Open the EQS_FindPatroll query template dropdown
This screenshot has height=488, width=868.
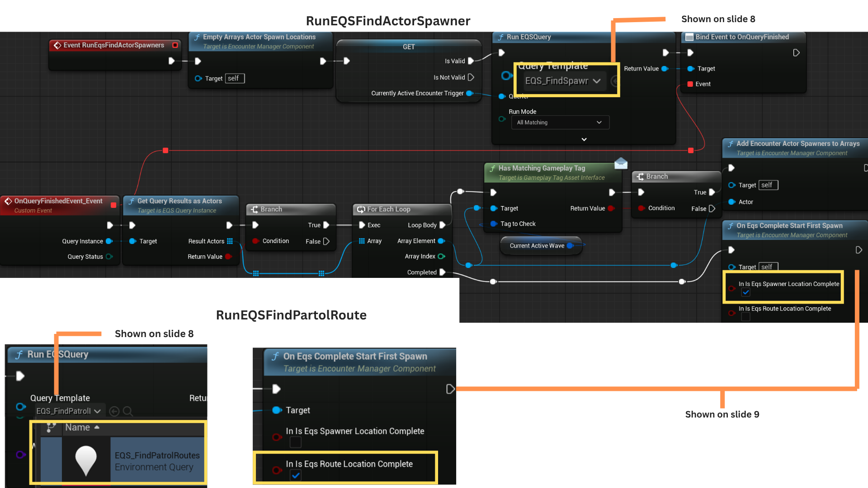69,411
